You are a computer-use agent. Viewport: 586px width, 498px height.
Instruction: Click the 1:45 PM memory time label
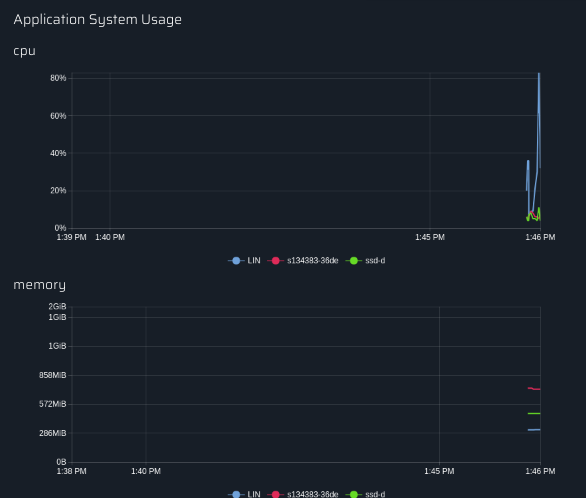click(439, 471)
